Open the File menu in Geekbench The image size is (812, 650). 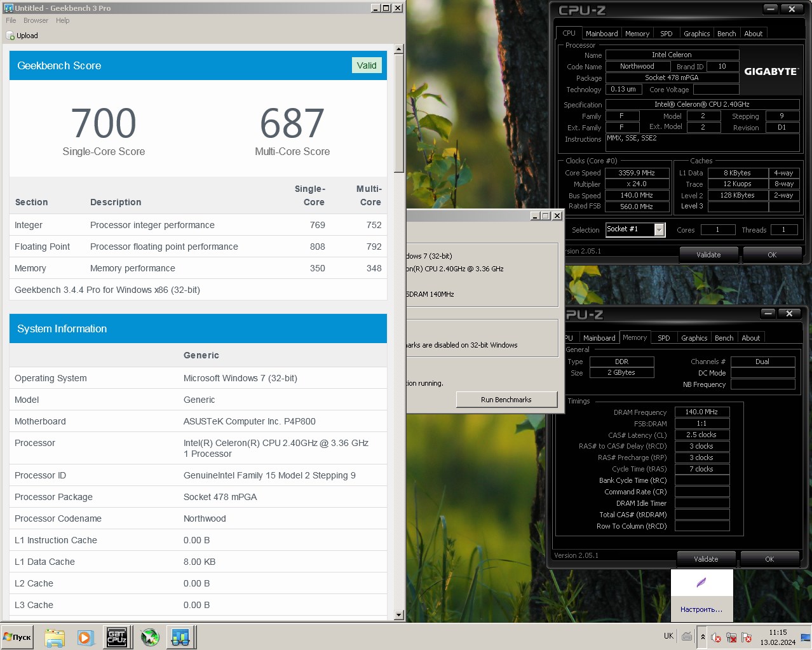[11, 20]
